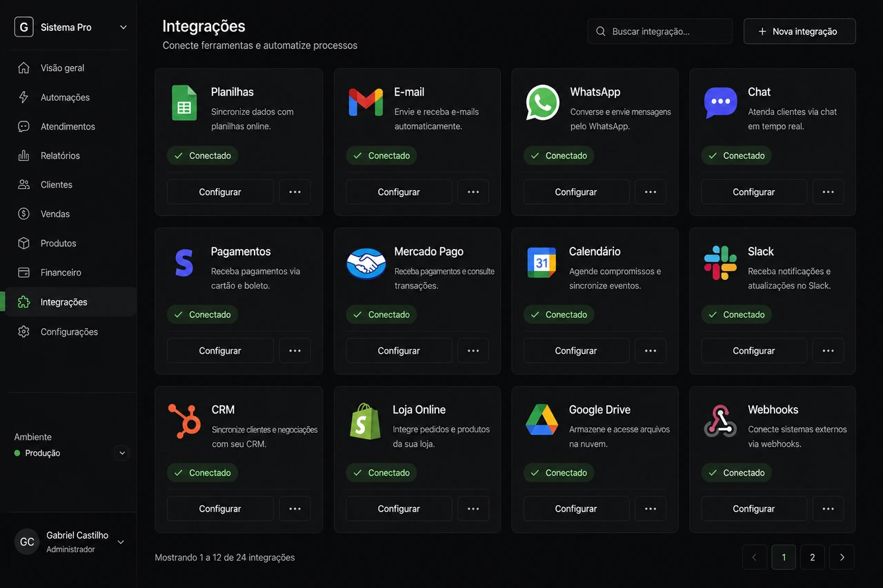883x588 pixels.
Task: Click Conectado status badge on Slack card
Action: [x=737, y=314]
